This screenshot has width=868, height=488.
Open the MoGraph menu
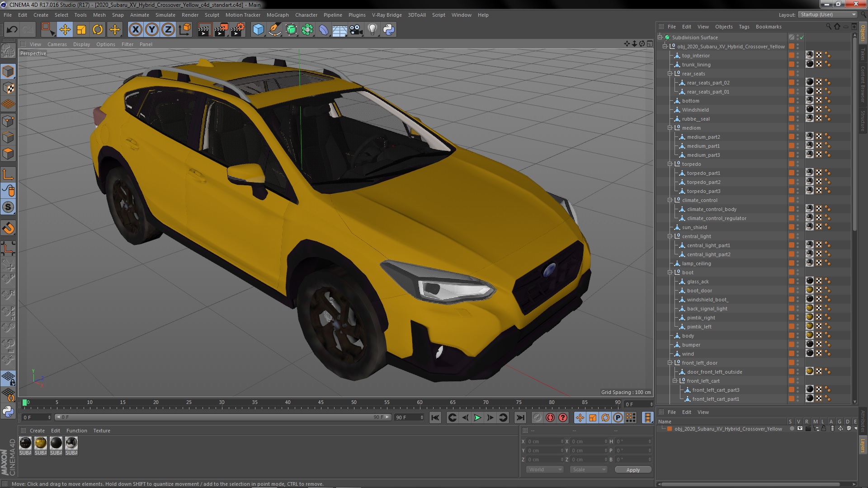pyautogui.click(x=277, y=15)
